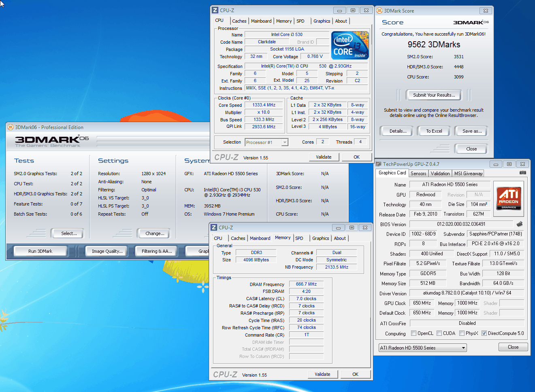Open the ATI Radeon HD 5500 Series GPU dropdown

[x=422, y=348]
